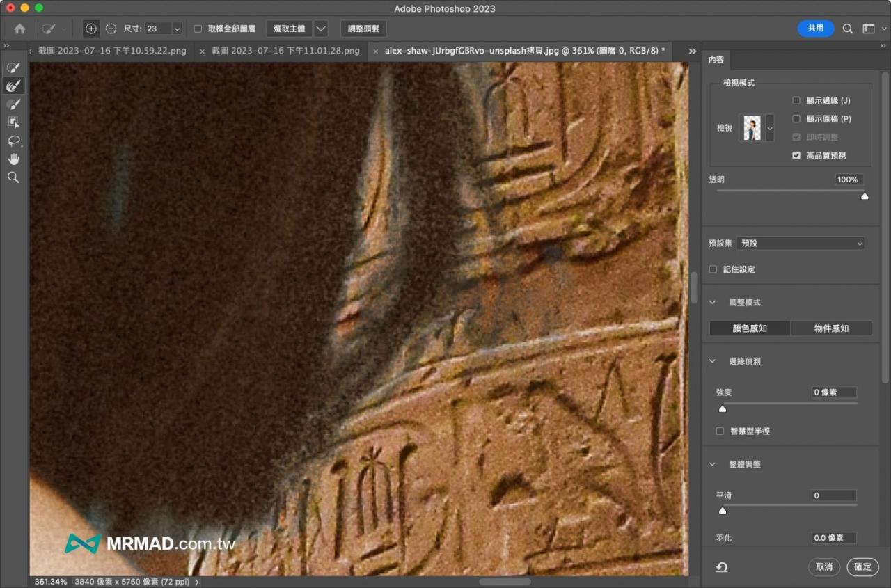Screen dimensions: 891x588
Task: Click the reset workspace arrow icon
Action: click(722, 567)
